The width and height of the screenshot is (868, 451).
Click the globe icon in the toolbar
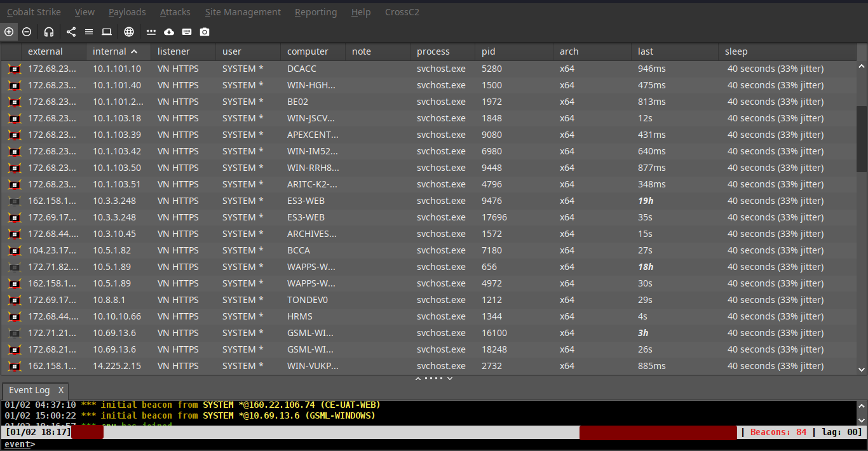pyautogui.click(x=129, y=32)
